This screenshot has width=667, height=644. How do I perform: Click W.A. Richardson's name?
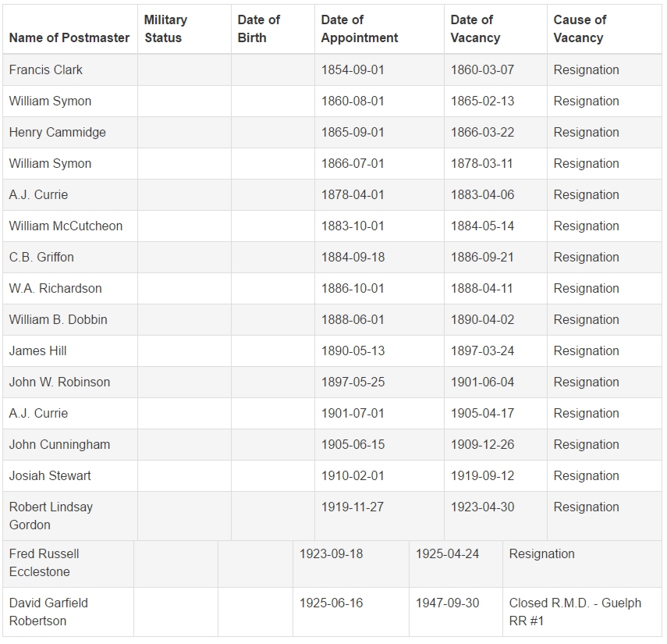(x=55, y=289)
